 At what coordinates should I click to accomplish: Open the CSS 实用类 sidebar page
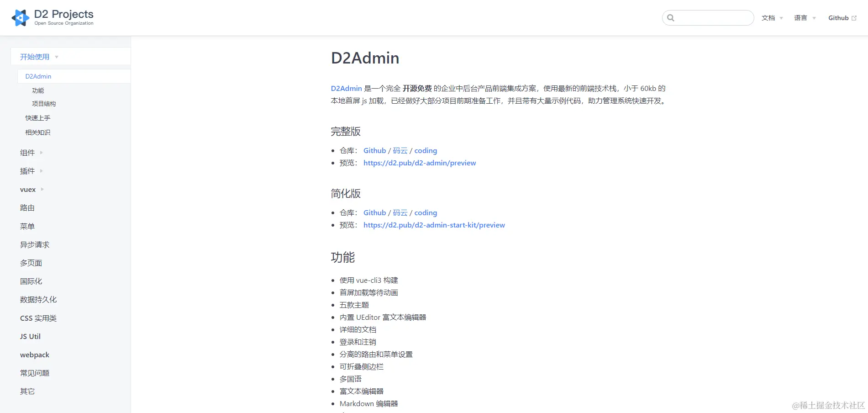[x=38, y=318]
